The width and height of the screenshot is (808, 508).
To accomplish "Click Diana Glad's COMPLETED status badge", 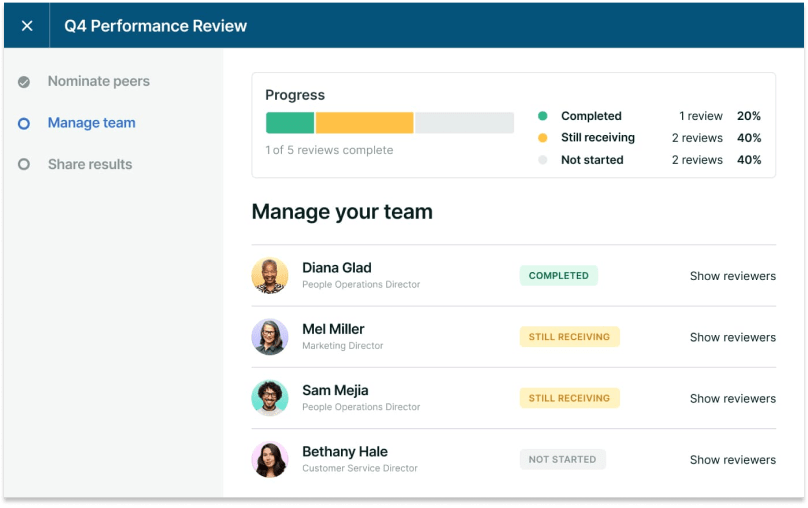I will coord(558,276).
